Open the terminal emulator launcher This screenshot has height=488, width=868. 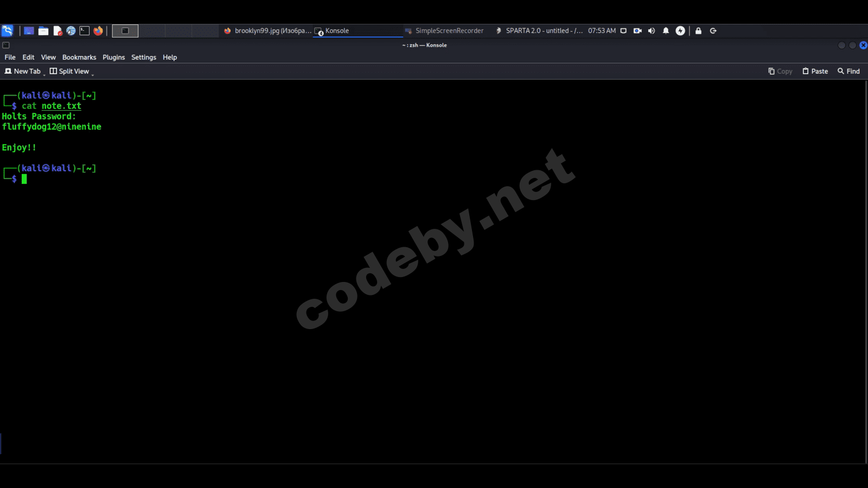tap(85, 31)
